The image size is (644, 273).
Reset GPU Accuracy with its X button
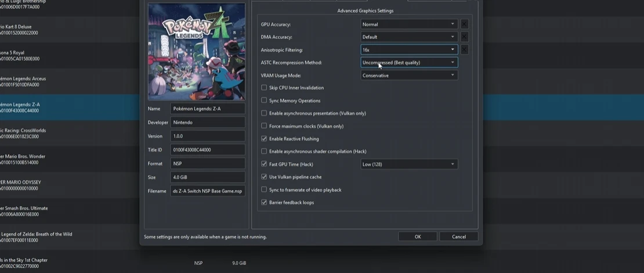[464, 24]
